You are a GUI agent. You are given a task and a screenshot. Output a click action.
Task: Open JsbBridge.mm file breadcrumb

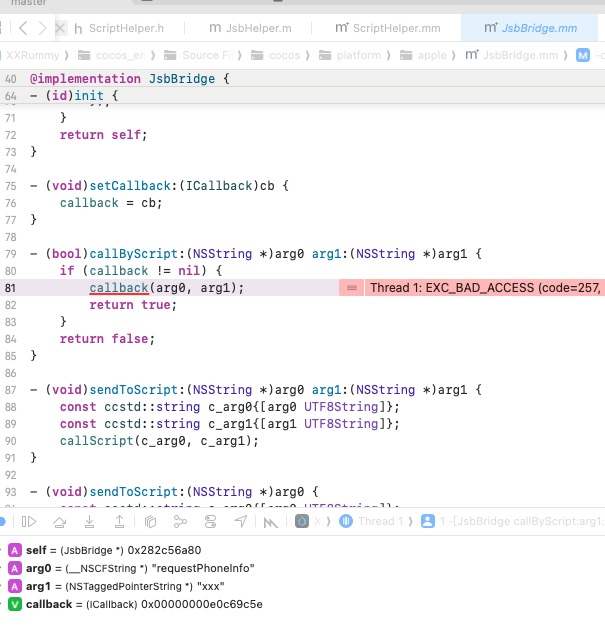pos(512,55)
